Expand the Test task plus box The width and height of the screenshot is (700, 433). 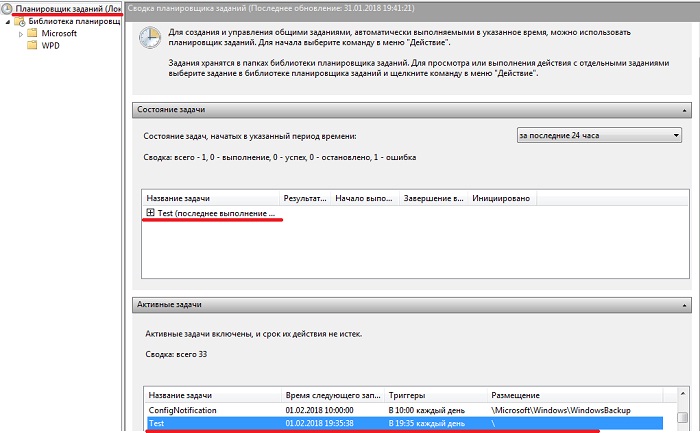[x=150, y=212]
